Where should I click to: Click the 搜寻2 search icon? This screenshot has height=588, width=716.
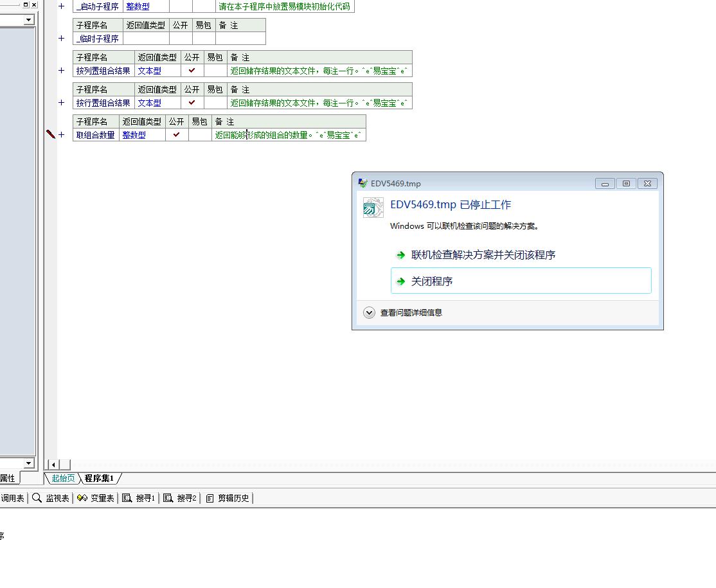tap(168, 498)
